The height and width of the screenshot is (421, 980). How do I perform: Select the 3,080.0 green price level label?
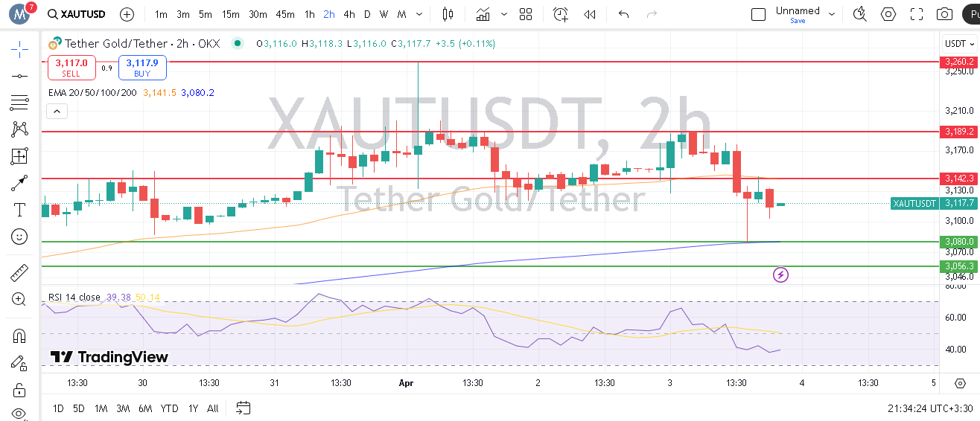click(958, 241)
